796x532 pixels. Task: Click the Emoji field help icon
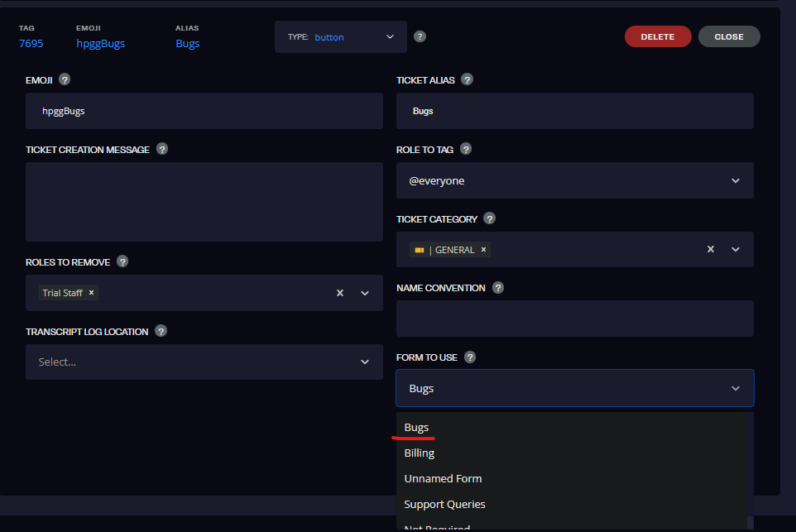tap(65, 79)
